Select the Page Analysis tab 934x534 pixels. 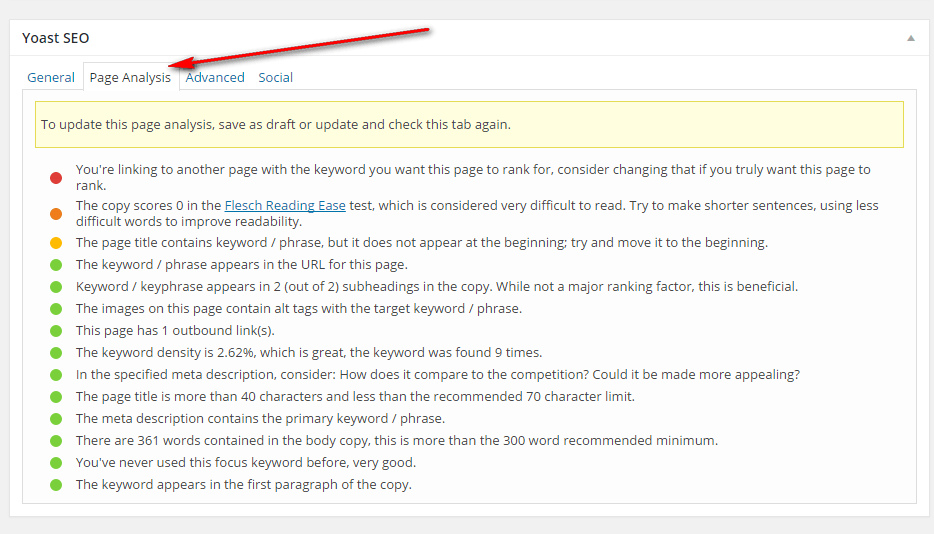(130, 77)
